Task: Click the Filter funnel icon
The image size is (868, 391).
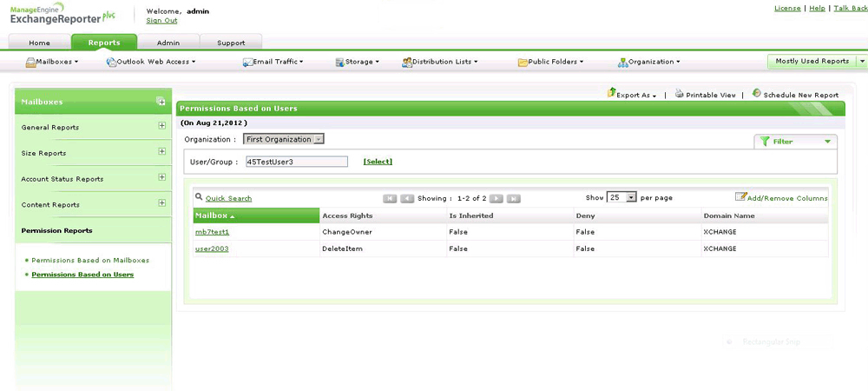Action: tap(765, 142)
